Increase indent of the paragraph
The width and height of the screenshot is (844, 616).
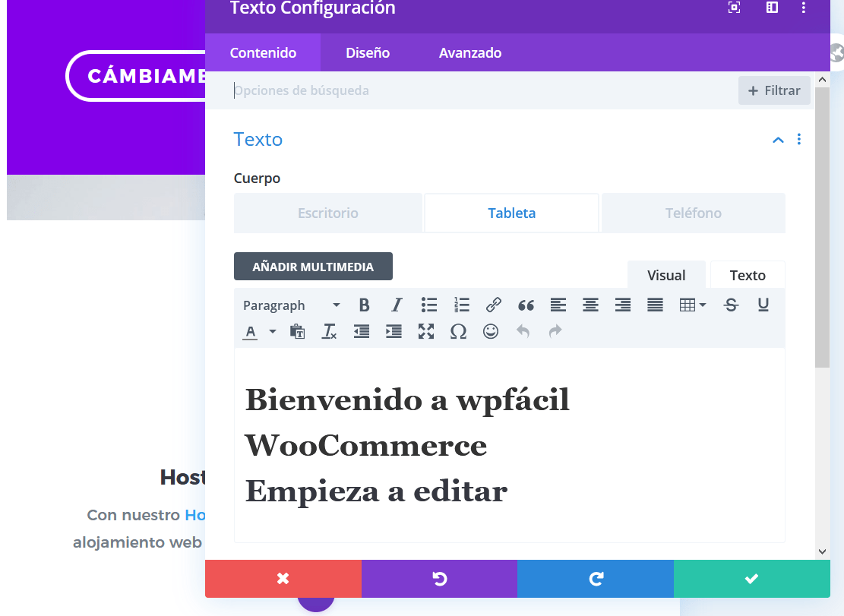[394, 331]
